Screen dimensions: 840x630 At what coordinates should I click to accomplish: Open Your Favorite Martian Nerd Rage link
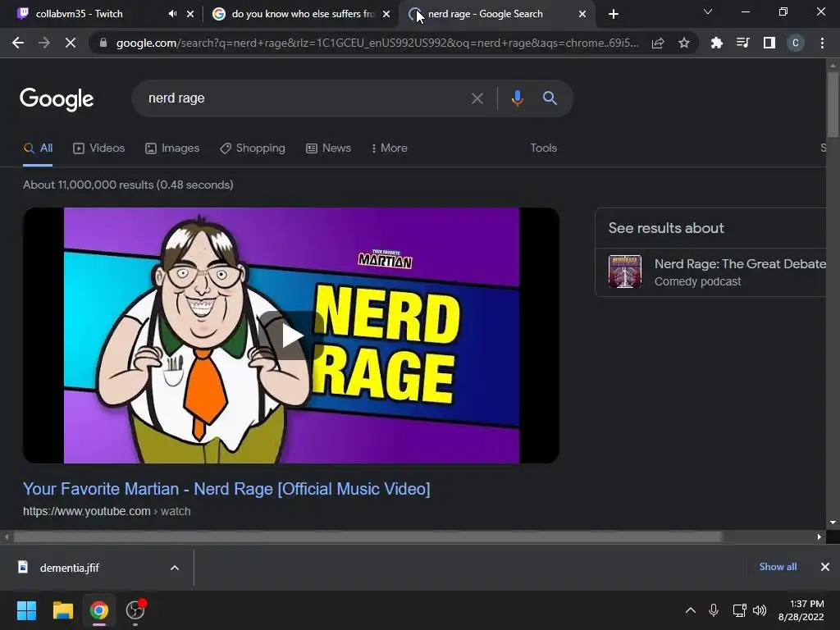pyautogui.click(x=226, y=489)
